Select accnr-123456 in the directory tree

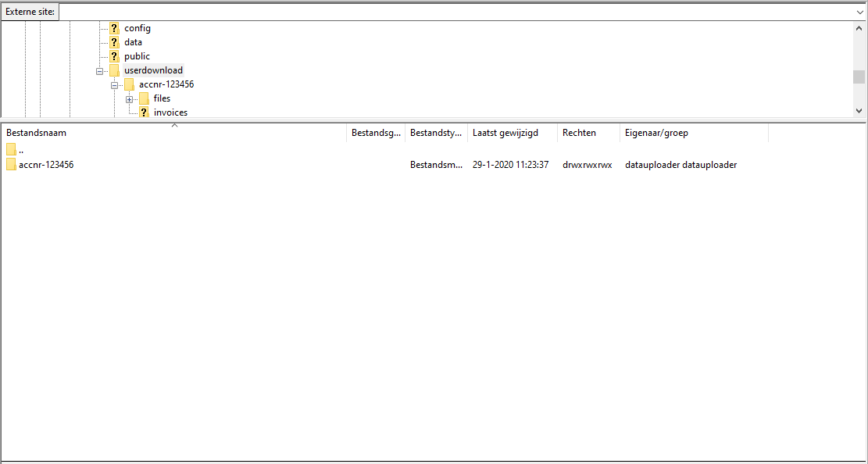(166, 84)
